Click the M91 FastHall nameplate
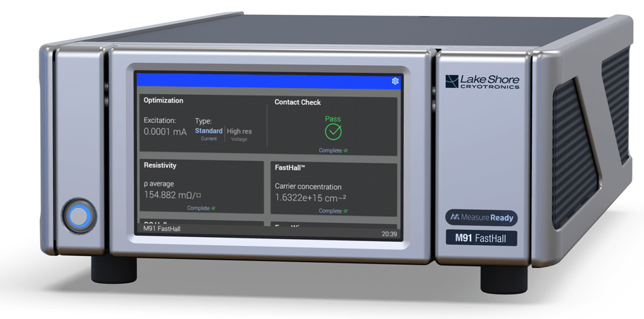644x319 pixels. pyautogui.click(x=481, y=238)
